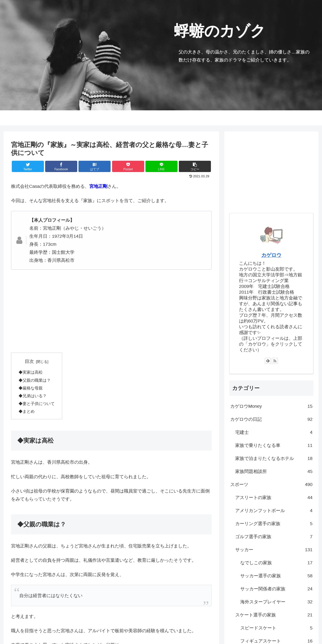Viewport: 322px width, 644px height.
Task: Open the サッカー選手の家族 category
Action: [x=276, y=576]
